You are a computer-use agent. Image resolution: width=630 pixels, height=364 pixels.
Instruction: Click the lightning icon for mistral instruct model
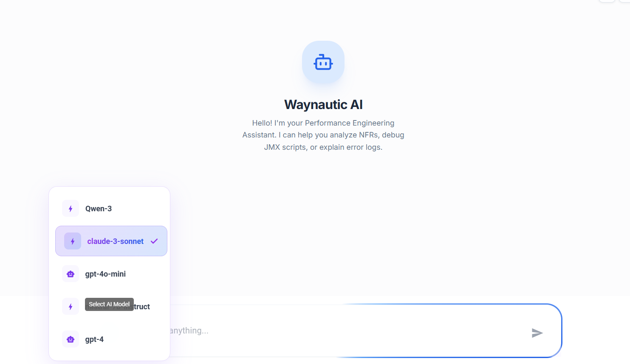click(x=71, y=307)
